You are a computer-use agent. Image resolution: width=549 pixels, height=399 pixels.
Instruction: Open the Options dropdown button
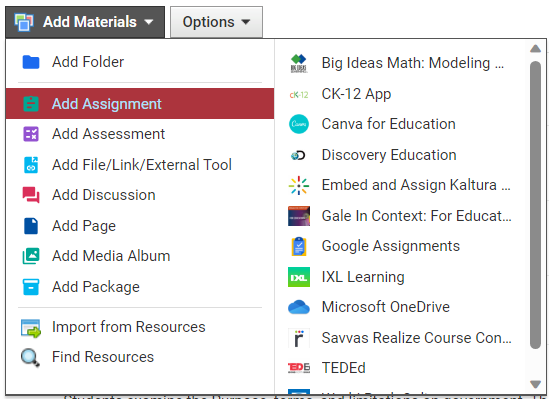[216, 22]
